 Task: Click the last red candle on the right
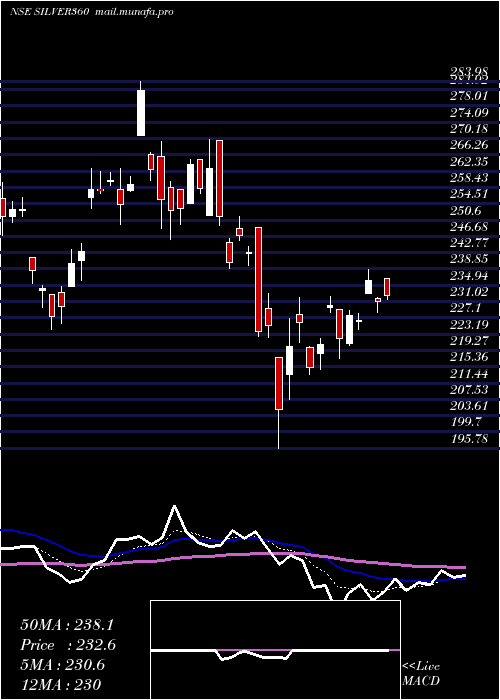tap(387, 287)
